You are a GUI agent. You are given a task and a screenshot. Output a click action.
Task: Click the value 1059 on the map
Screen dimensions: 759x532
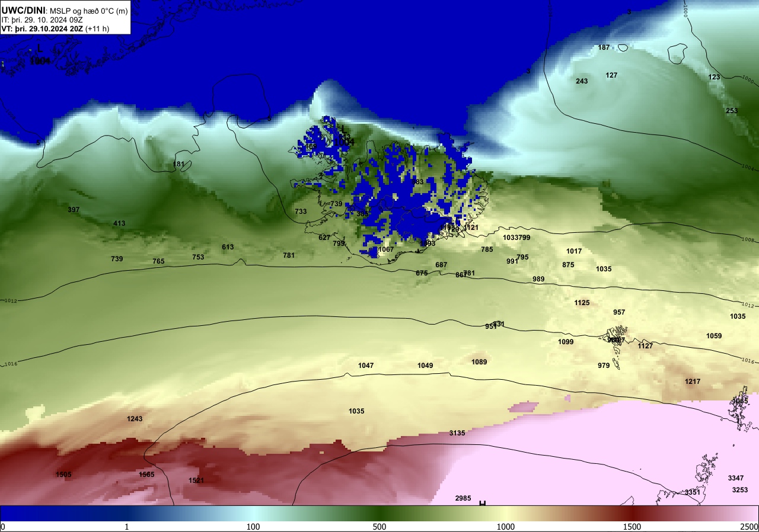(x=714, y=336)
